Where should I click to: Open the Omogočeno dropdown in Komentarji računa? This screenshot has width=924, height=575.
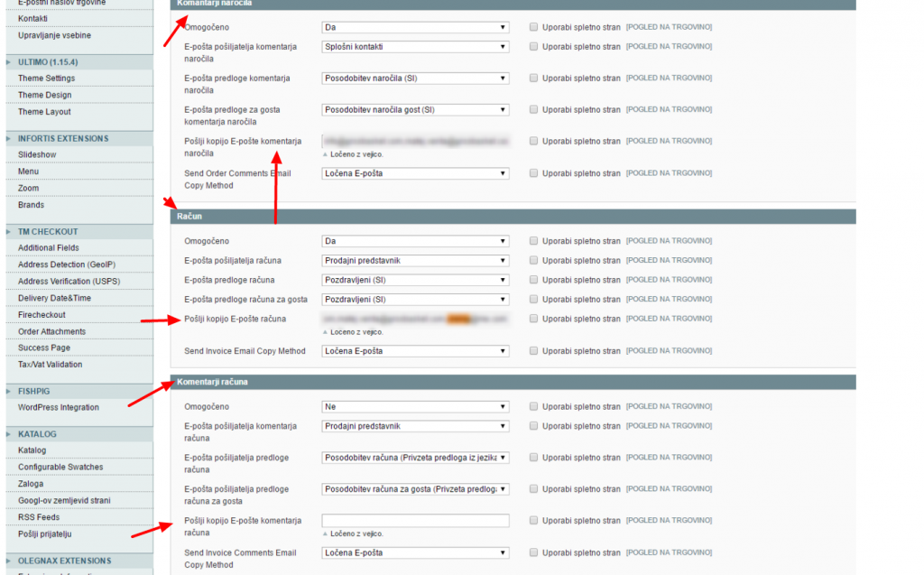(415, 407)
